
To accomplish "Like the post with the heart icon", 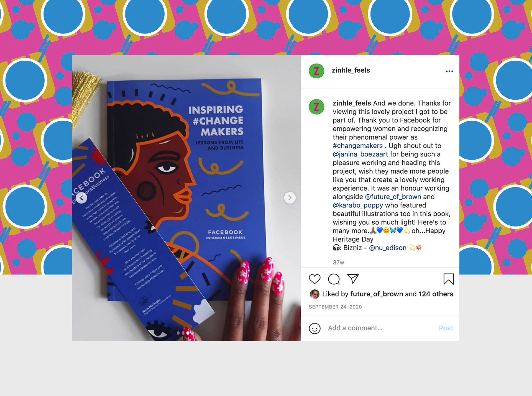I will [x=314, y=279].
